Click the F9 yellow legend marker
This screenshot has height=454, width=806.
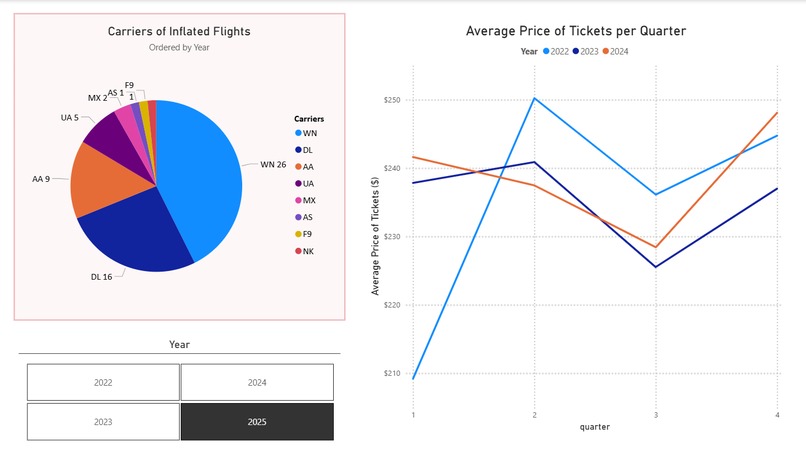point(298,234)
